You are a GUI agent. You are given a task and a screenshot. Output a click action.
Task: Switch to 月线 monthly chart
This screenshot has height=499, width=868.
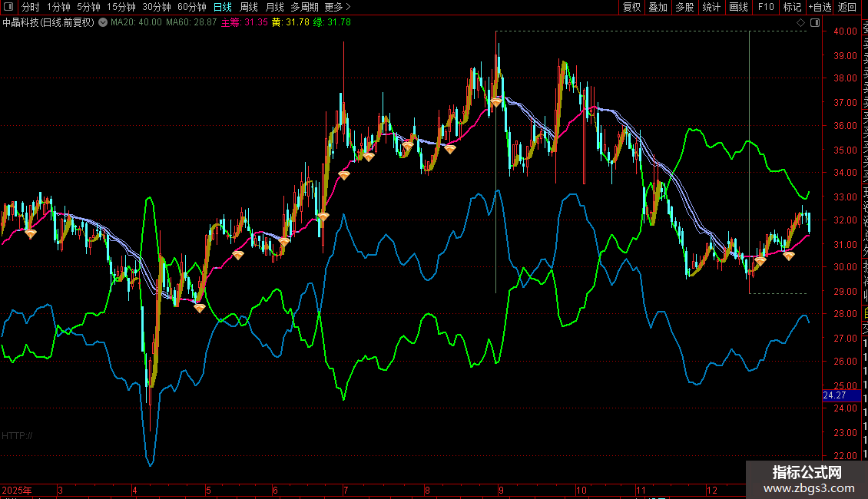(274, 7)
